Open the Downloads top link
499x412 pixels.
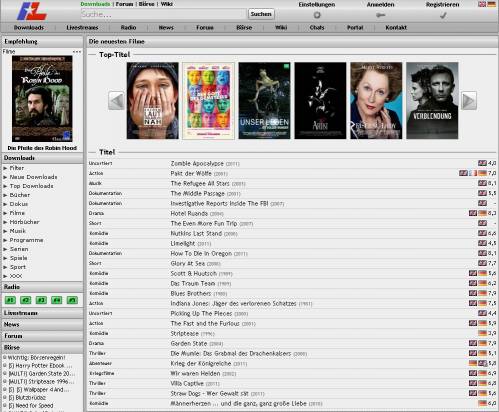point(95,4)
